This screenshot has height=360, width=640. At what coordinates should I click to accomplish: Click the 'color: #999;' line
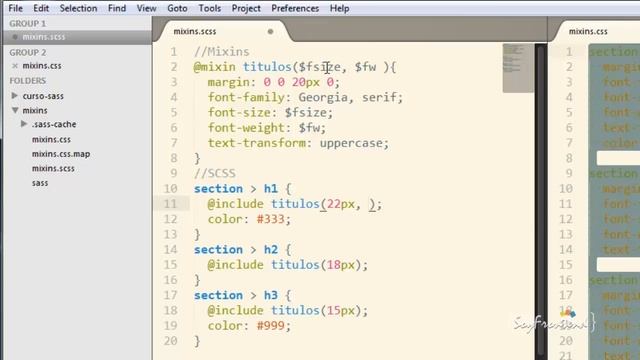249,326
